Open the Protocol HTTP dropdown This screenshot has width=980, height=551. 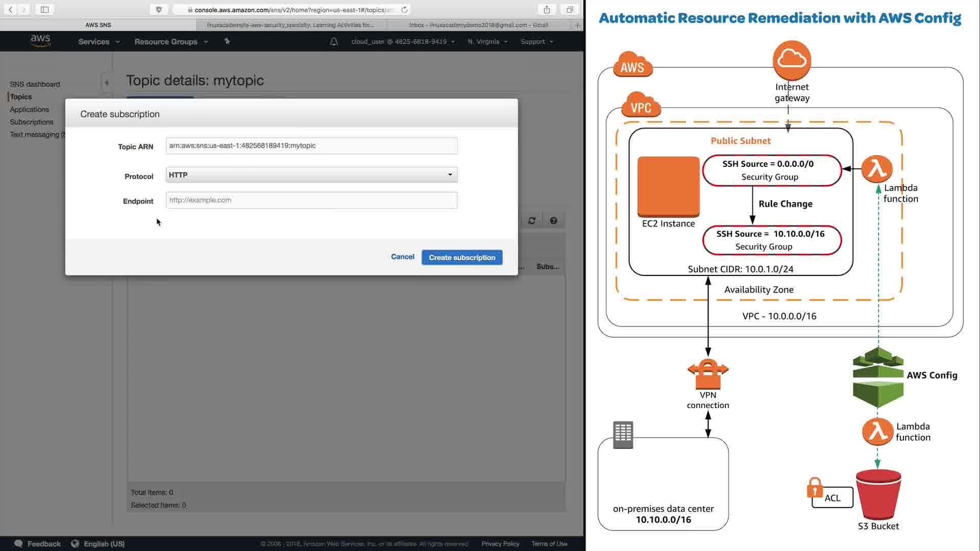pos(311,175)
